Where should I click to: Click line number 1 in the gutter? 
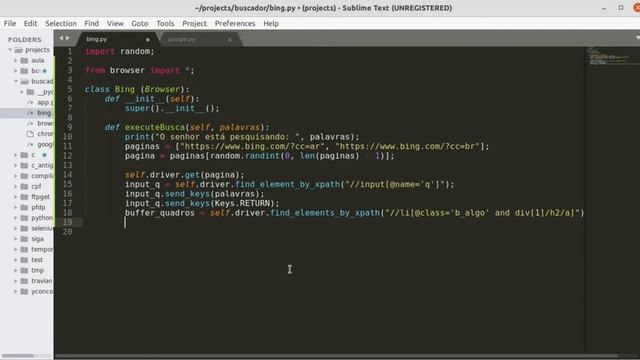(70, 51)
